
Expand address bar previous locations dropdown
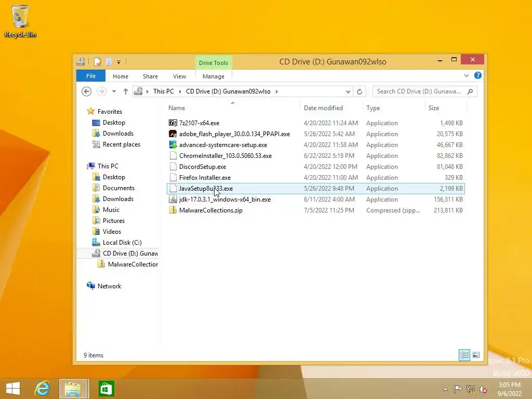348,91
